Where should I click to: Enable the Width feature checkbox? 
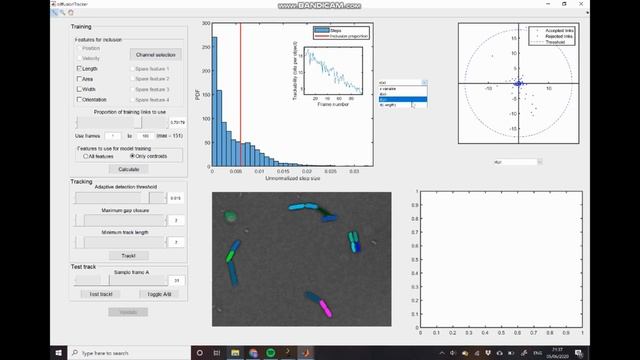(x=79, y=89)
